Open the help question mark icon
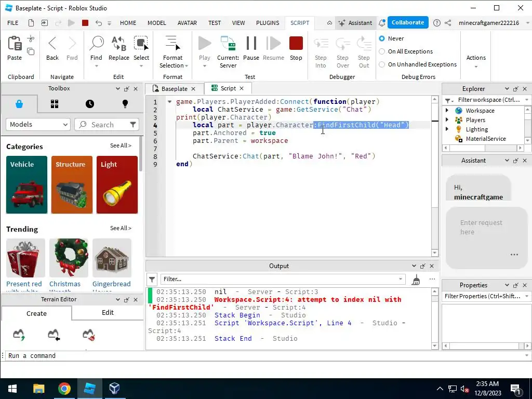The image size is (532, 399). point(437,23)
